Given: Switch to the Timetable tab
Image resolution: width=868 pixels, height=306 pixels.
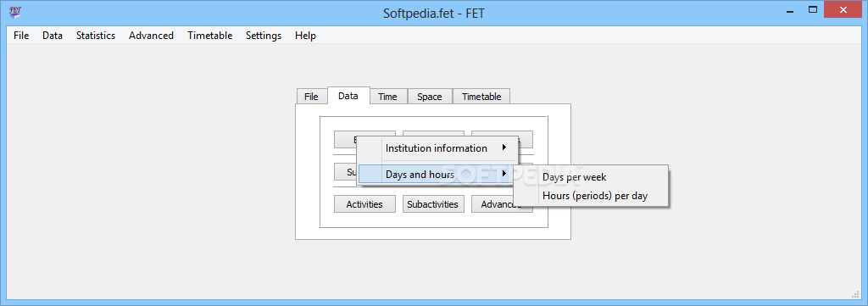Looking at the screenshot, I should coord(481,97).
